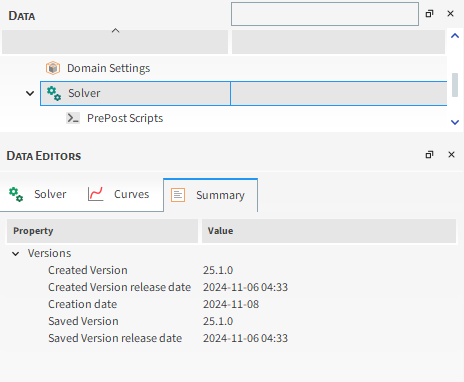Screen dimensions: 464x382
Task: Close the Data Editors panel
Action: 451,155
